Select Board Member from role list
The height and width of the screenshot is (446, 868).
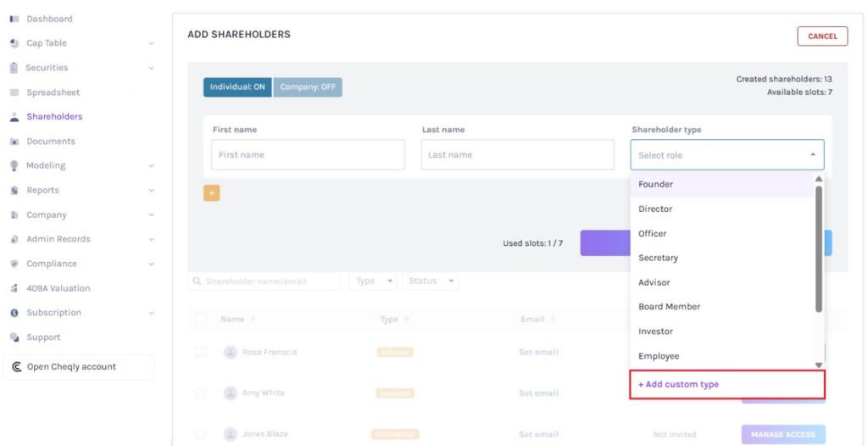[722, 306]
